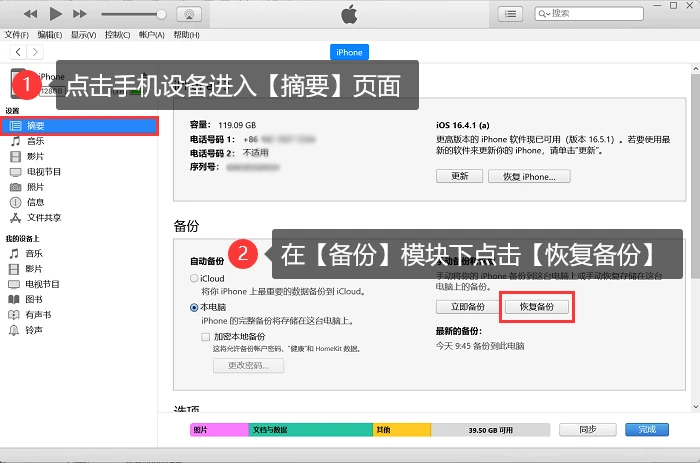Screen dimensions: 700x463
Task: Open the 文件 menu
Action: tap(17, 35)
